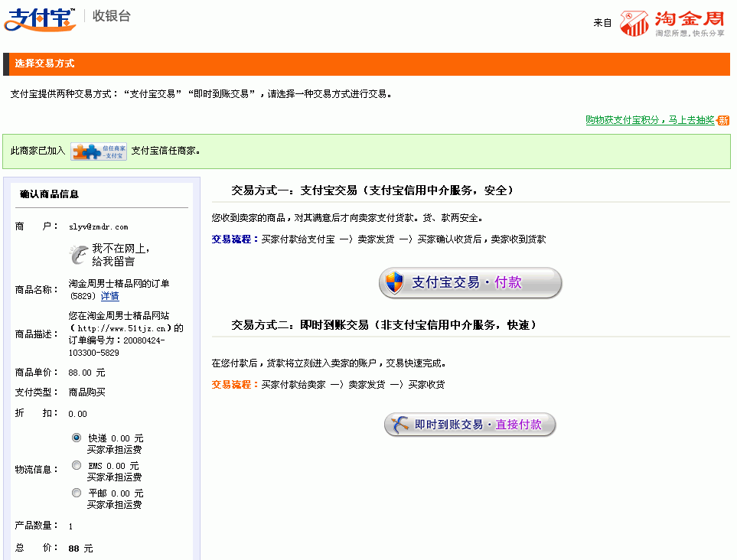The image size is (737, 560).
Task: Click the Alipay logo in header
Action: point(41,19)
